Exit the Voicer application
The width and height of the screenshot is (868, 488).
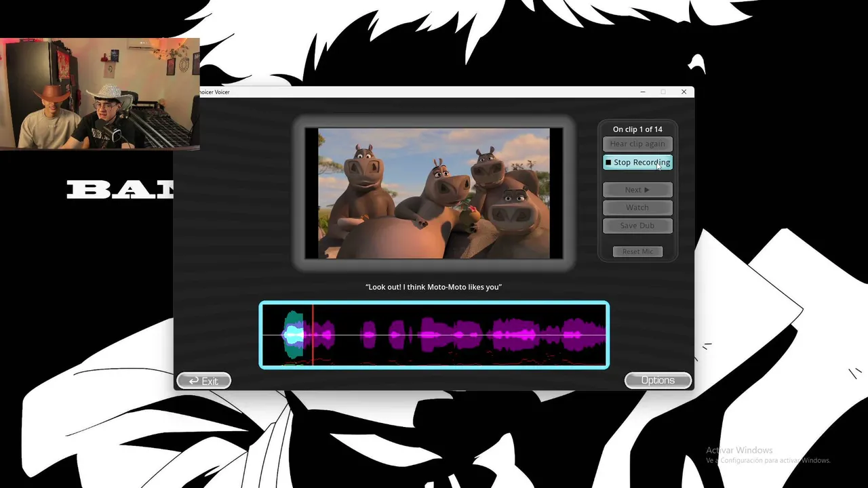click(x=204, y=381)
